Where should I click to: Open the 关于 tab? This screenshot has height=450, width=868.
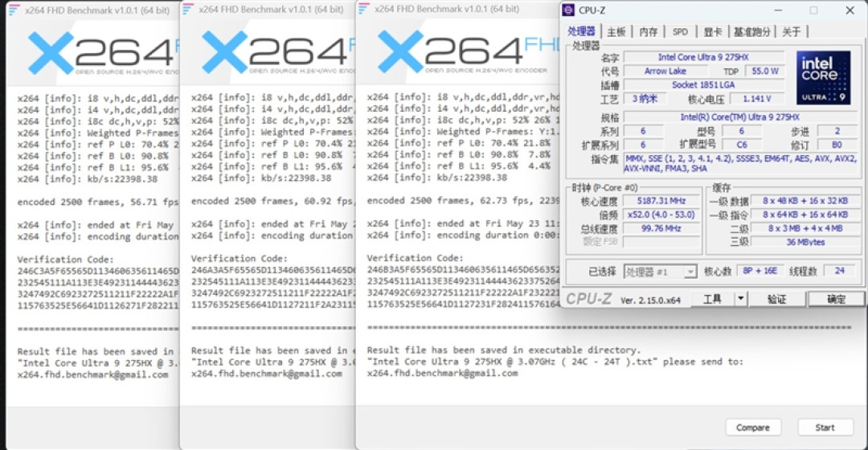791,31
